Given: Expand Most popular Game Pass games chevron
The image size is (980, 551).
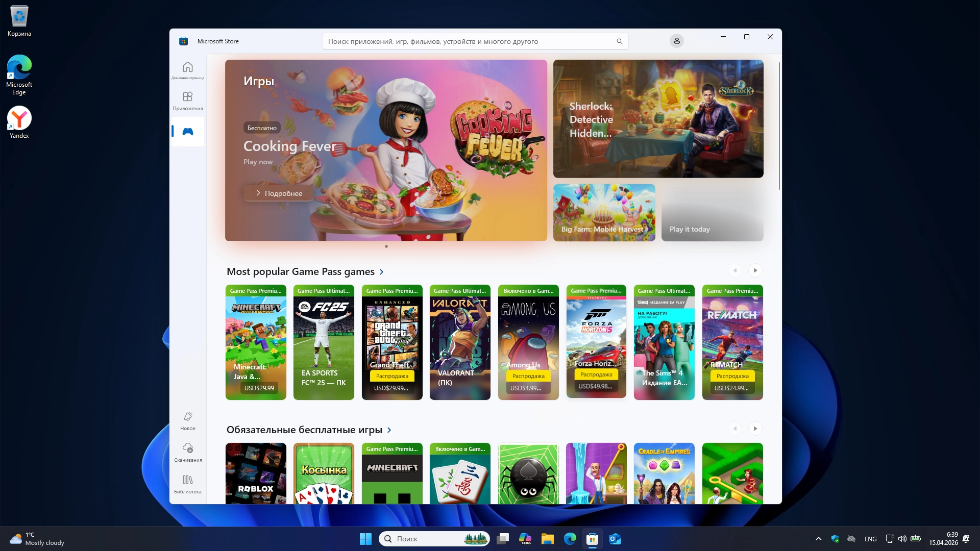Looking at the screenshot, I should tap(381, 272).
